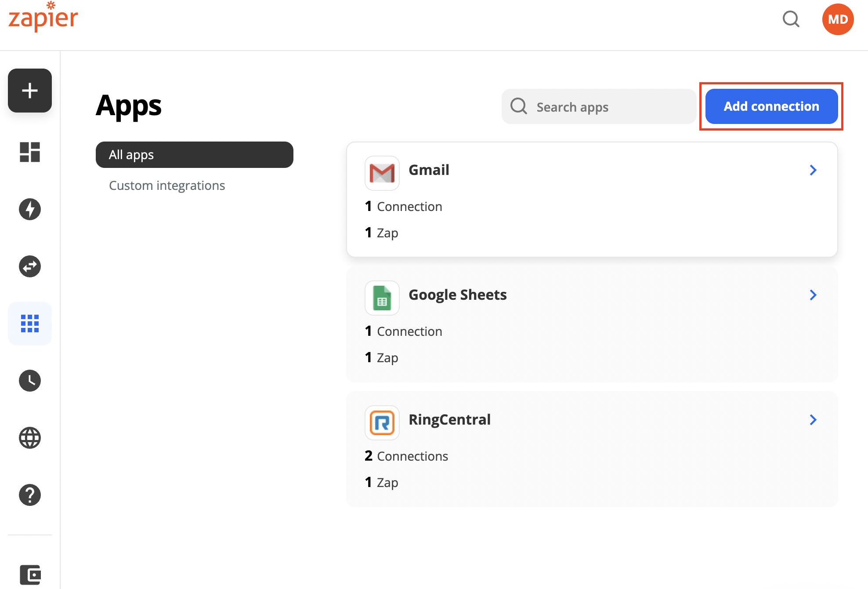Open the Custom integrations section

167,185
